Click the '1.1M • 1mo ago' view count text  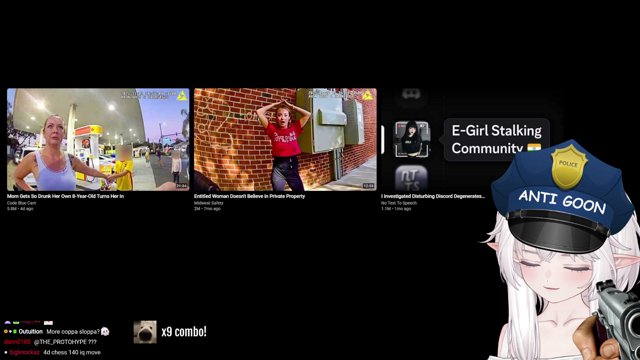click(396, 209)
